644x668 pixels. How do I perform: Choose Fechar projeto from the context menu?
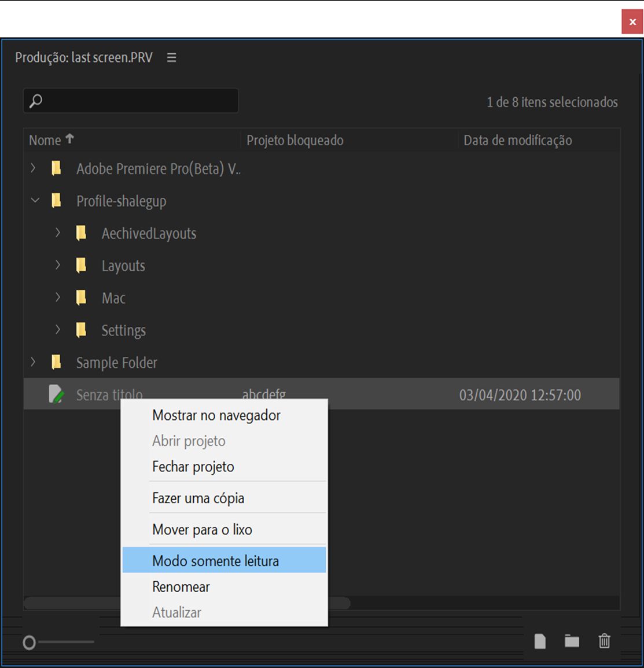point(193,467)
